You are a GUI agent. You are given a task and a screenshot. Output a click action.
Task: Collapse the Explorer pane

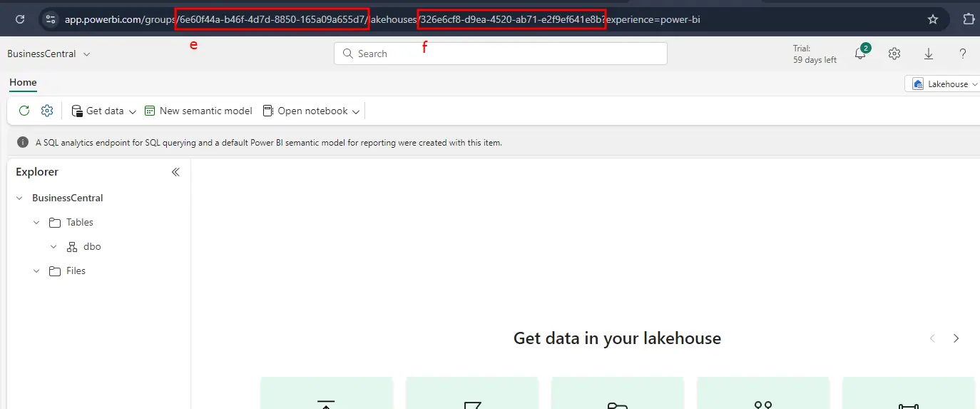click(175, 172)
